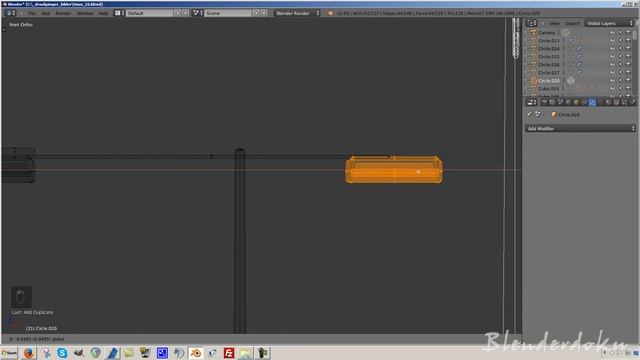The image size is (640, 360).
Task: Open Firefox from the taskbar
Action: (x=28, y=353)
